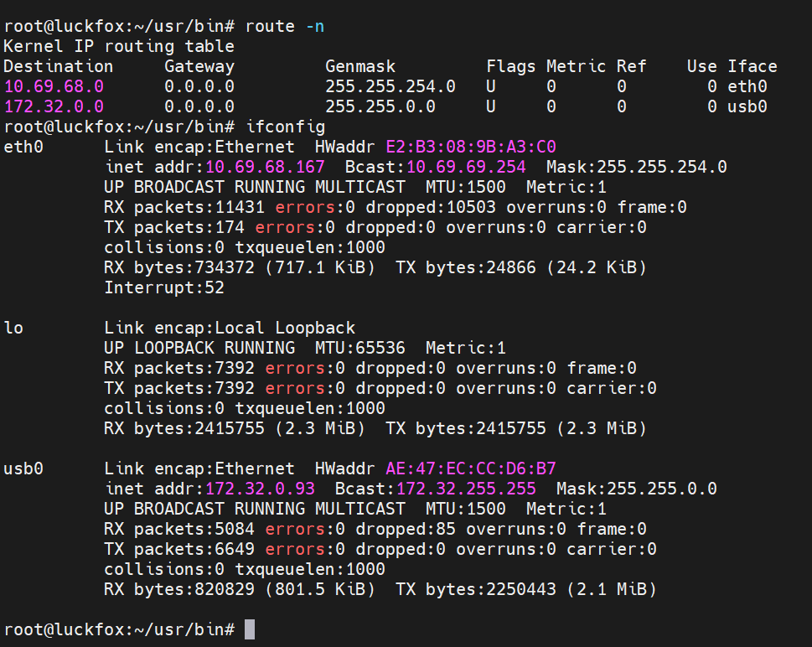
Task: Click the usb0 interface name in ifconfig output
Action: [x=23, y=468]
